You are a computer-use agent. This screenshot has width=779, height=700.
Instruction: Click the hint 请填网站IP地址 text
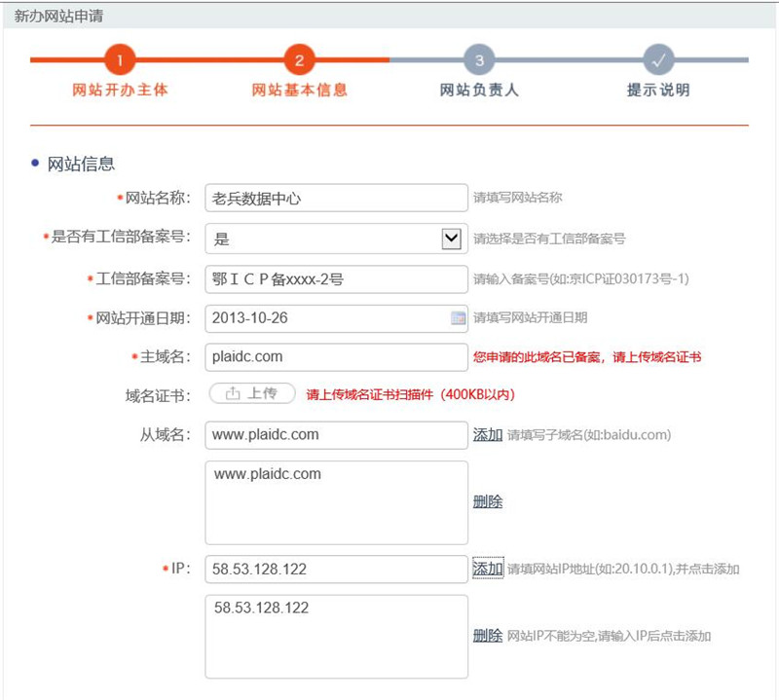click(x=623, y=569)
